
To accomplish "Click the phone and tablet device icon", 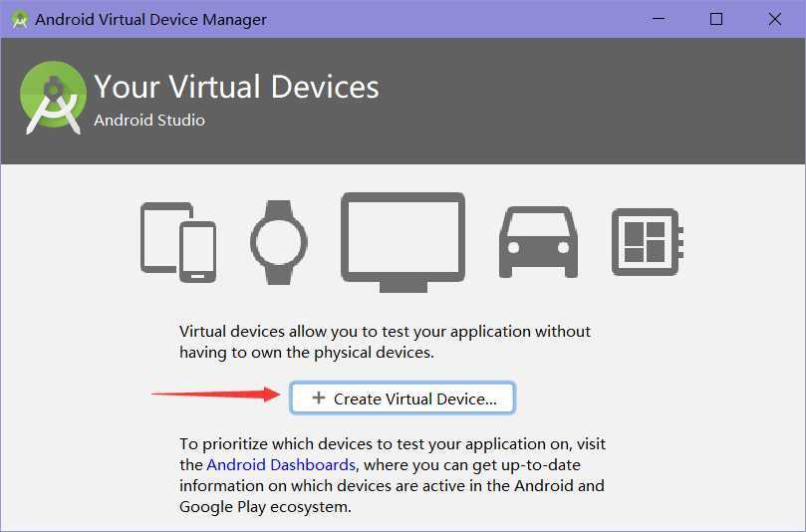I will pyautogui.click(x=178, y=242).
